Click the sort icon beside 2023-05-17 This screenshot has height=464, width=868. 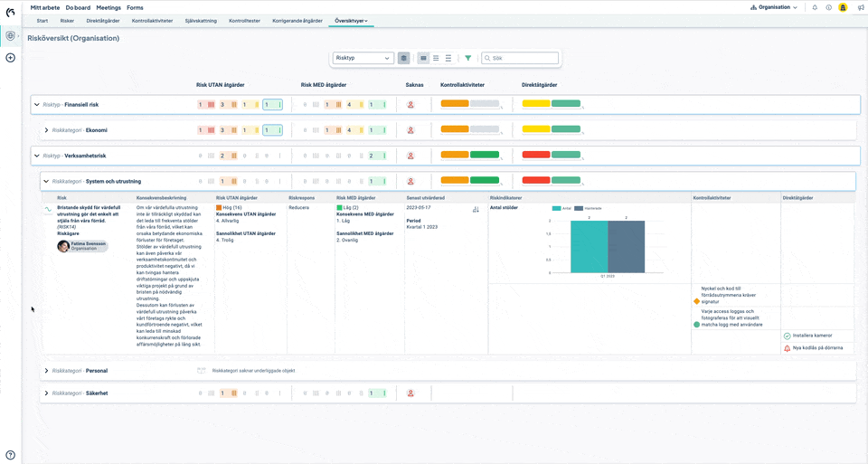tap(476, 209)
